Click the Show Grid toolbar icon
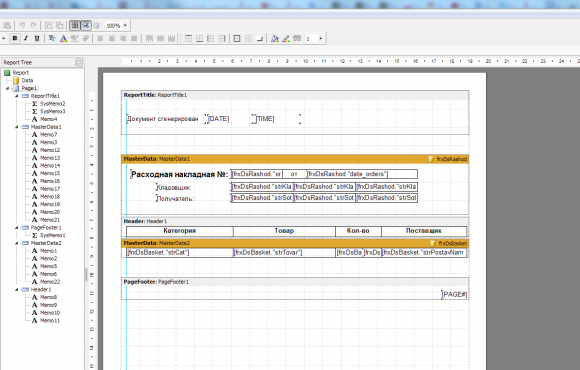The height and width of the screenshot is (370, 580). 75,25
